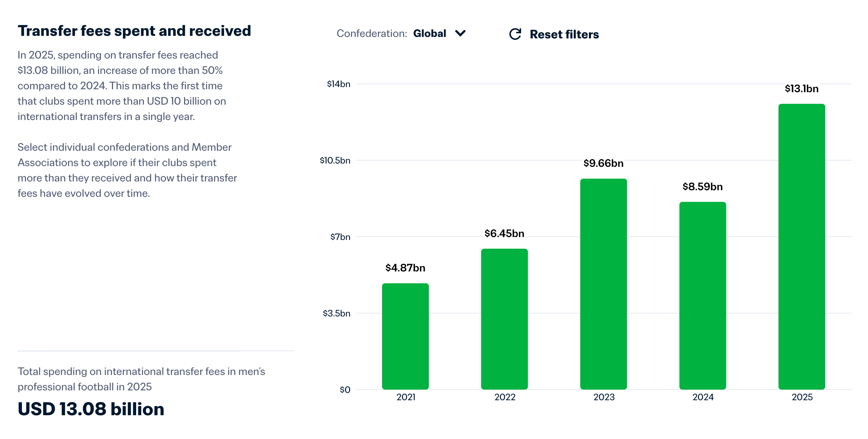Select the 2025 green bar

click(x=801, y=246)
